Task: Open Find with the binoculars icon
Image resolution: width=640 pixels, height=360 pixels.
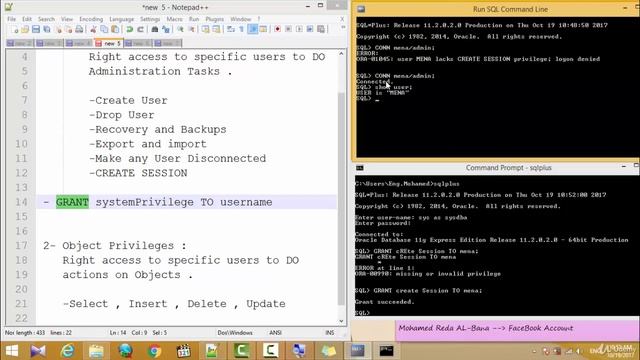Action: tap(155, 29)
